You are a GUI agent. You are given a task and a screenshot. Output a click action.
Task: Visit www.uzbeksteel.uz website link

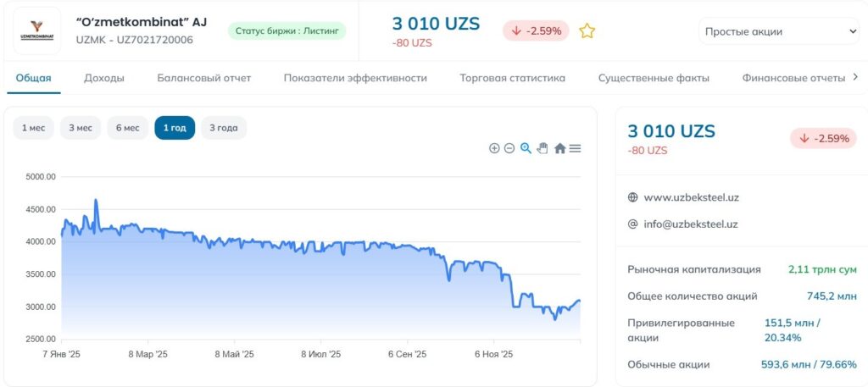[x=692, y=197]
